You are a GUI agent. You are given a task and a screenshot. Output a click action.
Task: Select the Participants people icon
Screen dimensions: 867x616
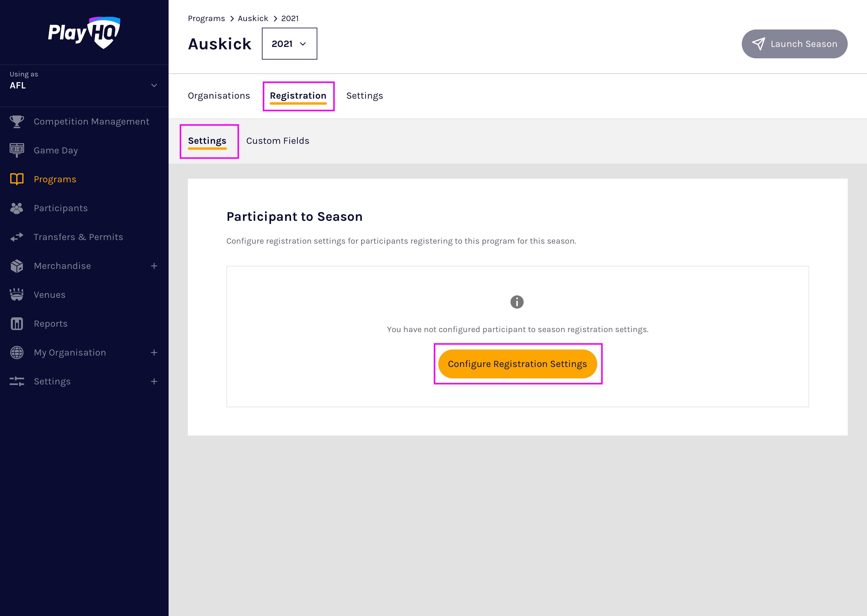pos(17,208)
